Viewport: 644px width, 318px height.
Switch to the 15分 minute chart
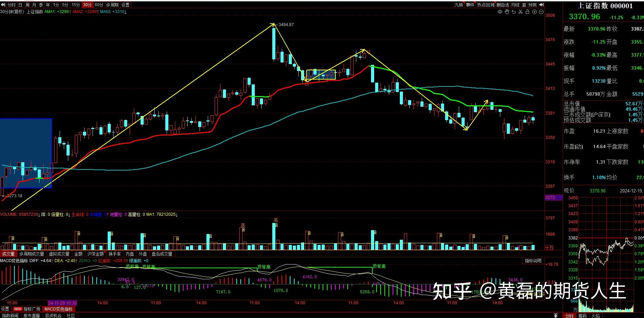click(76, 5)
